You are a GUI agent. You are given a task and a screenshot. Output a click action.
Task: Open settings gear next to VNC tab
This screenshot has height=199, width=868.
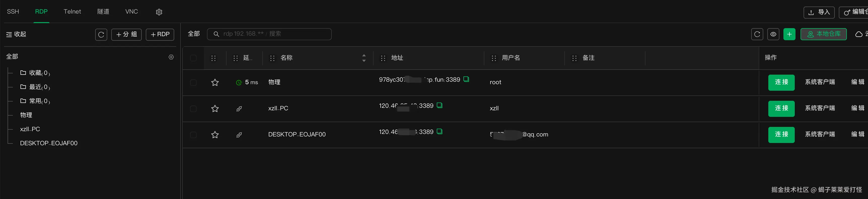pos(159,12)
